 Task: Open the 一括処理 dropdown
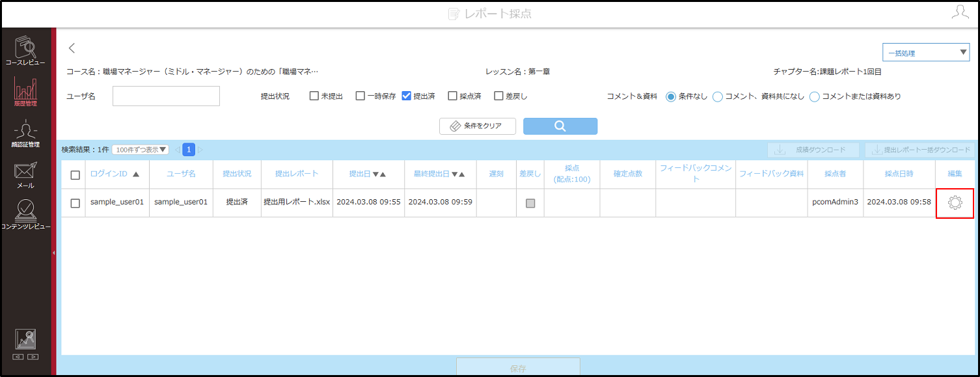pos(925,53)
